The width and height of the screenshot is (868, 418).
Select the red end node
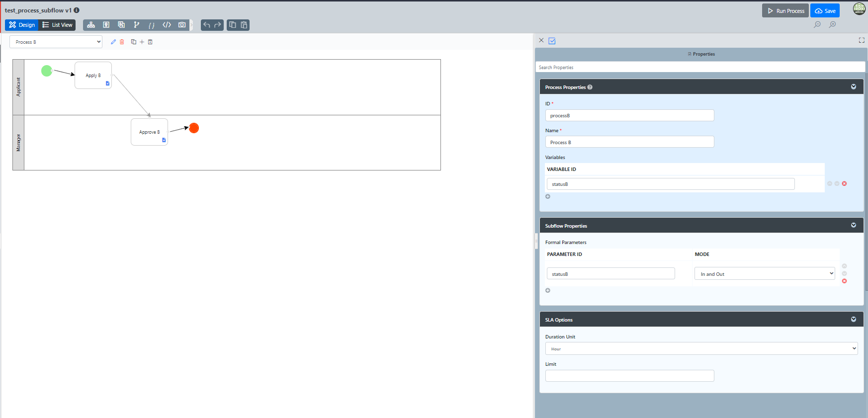pos(194,128)
